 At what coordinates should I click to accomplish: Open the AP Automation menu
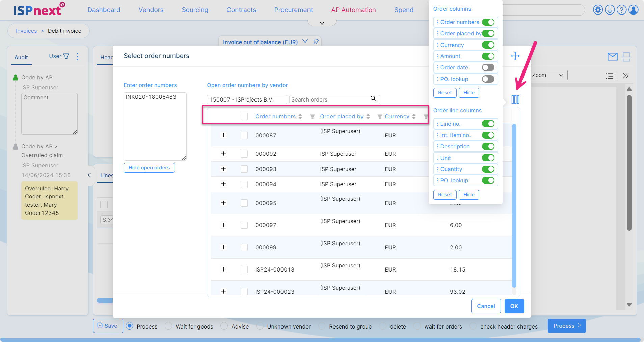point(353,10)
